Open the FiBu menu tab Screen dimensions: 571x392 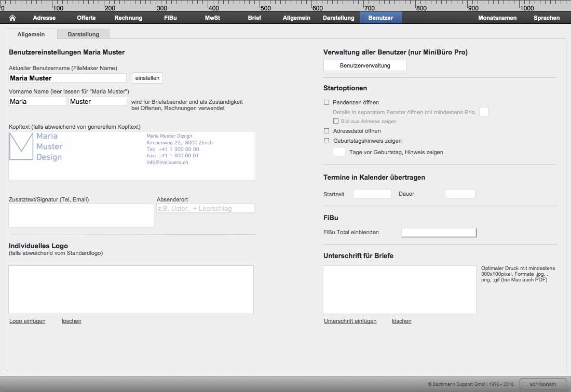click(170, 18)
